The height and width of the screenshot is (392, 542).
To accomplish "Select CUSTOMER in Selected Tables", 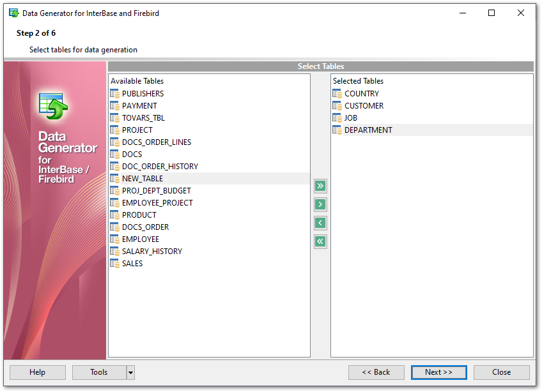I will [364, 106].
